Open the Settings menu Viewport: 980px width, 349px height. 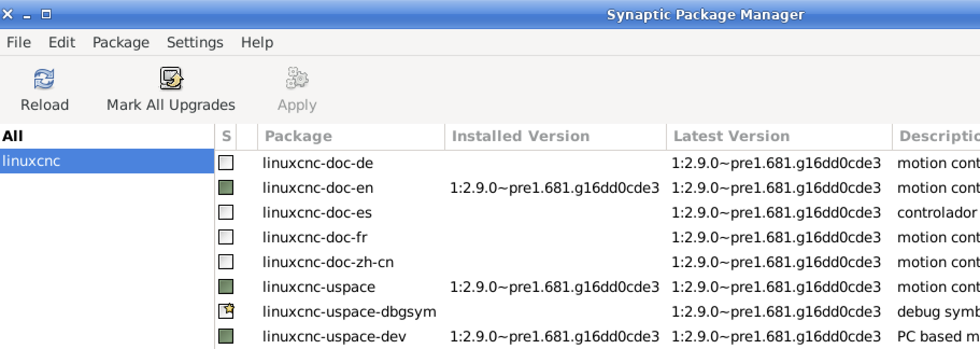tap(195, 42)
